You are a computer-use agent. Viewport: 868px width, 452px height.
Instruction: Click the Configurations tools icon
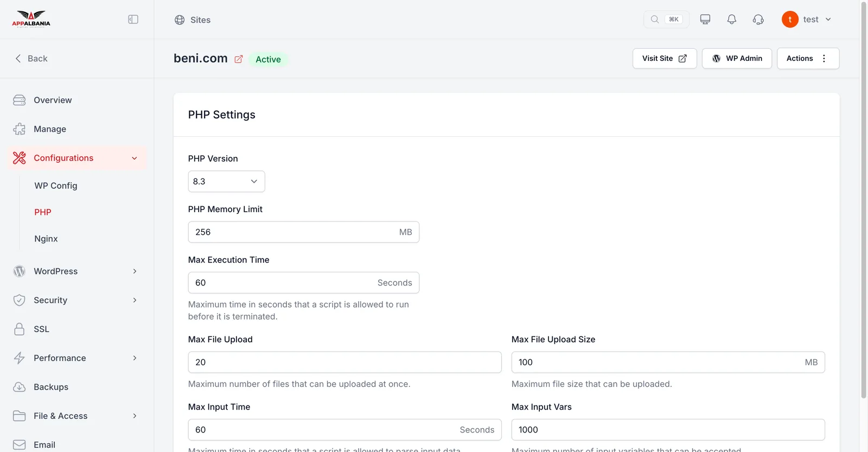tap(20, 158)
